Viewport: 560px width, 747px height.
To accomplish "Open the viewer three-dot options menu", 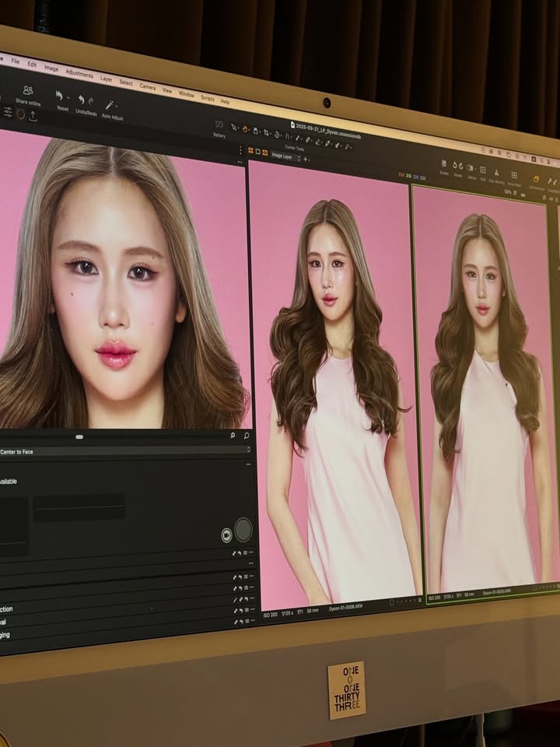I will coord(240,149).
